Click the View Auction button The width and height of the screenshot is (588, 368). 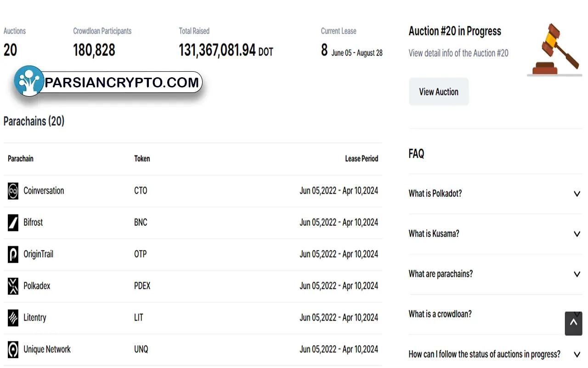tap(439, 92)
